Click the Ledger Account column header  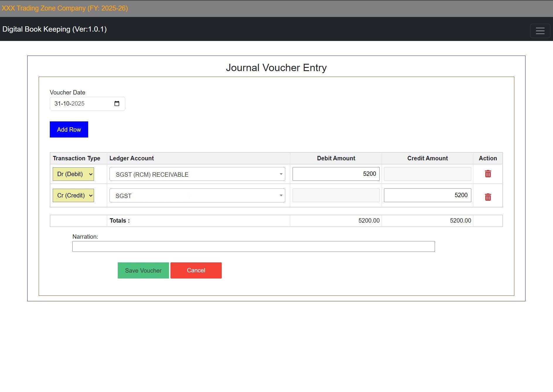click(132, 158)
